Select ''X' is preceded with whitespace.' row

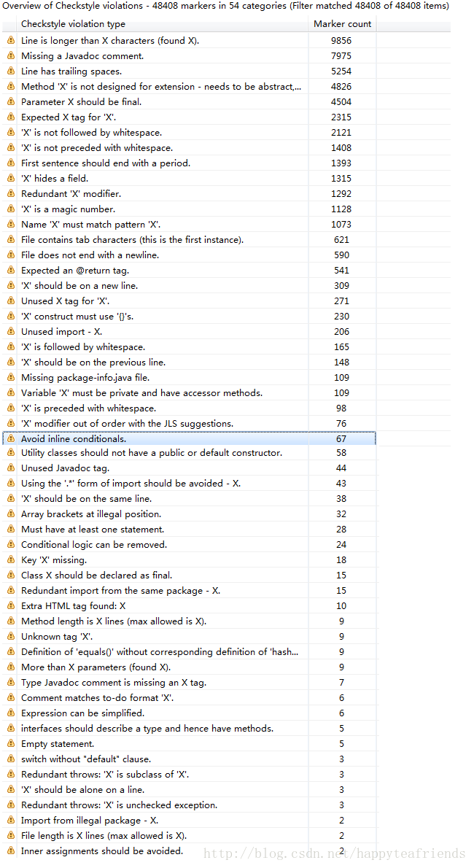[190, 408]
